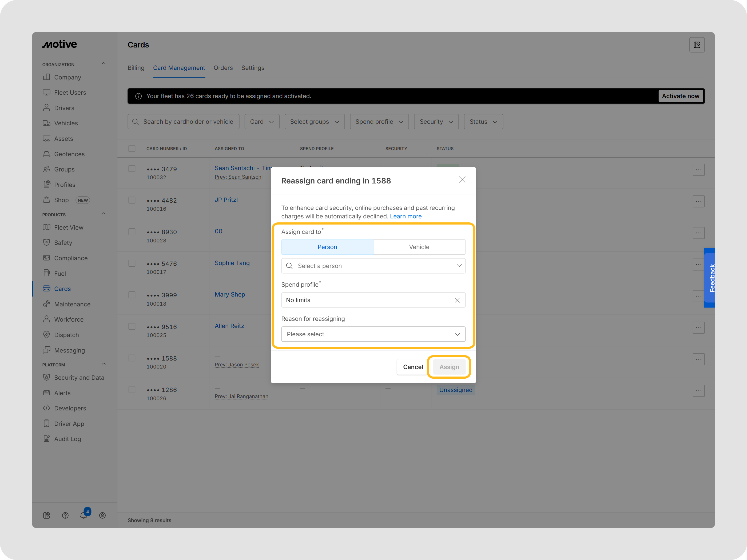Collapse the Organization sidebar group

coord(104,63)
